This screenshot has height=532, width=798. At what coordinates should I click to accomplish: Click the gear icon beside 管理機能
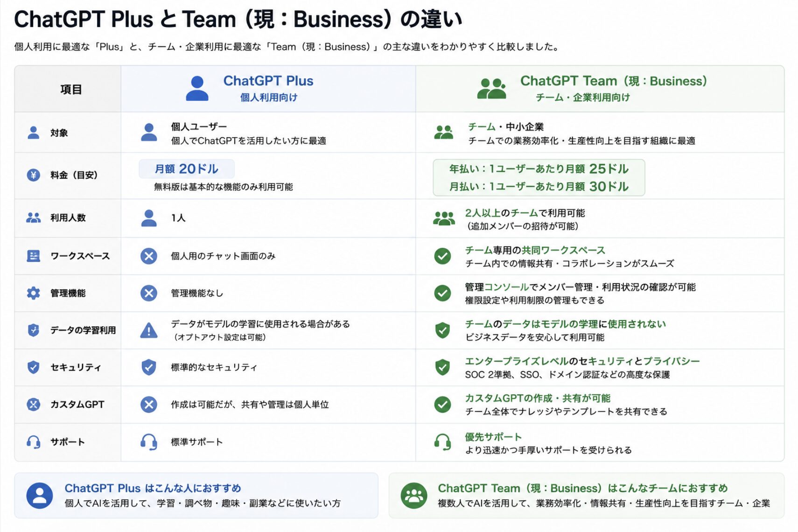tap(33, 293)
